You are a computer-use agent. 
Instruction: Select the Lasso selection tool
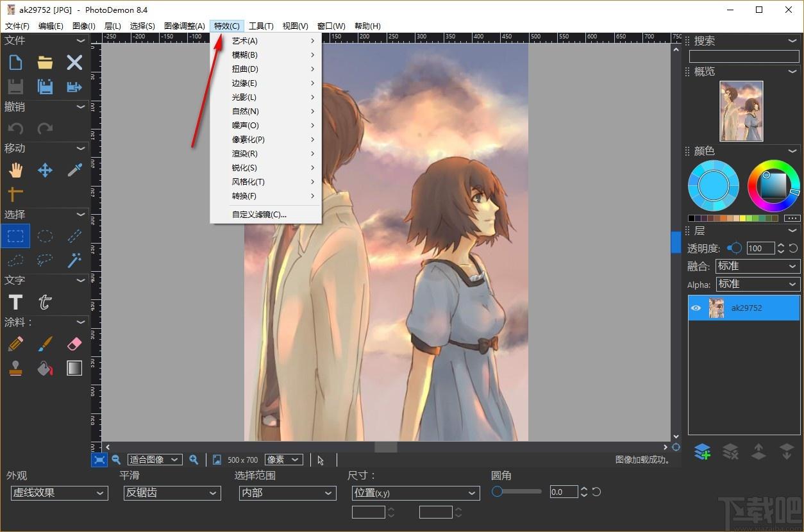45,260
